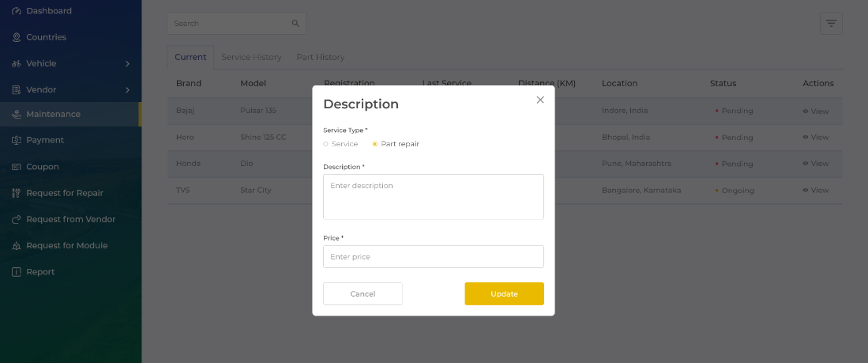Click the Dashboard icon in sidebar
868x363 pixels.
click(17, 11)
